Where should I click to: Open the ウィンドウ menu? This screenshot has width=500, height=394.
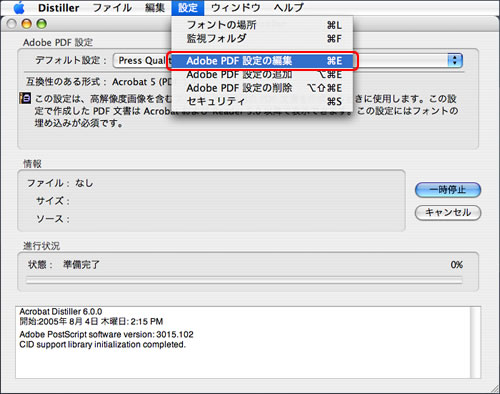coord(236,8)
